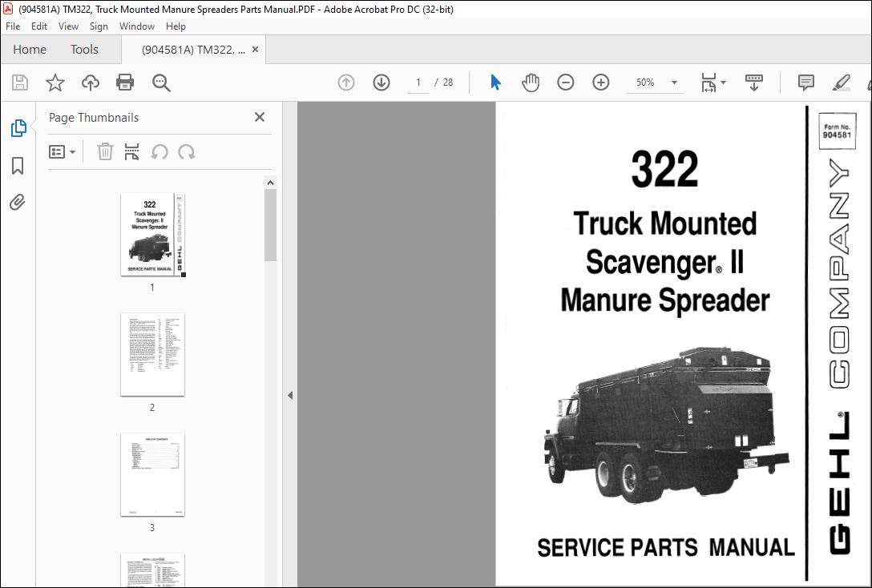Select the (904581A) TM322 document tab
This screenshot has width=872, height=588.
coord(193,50)
